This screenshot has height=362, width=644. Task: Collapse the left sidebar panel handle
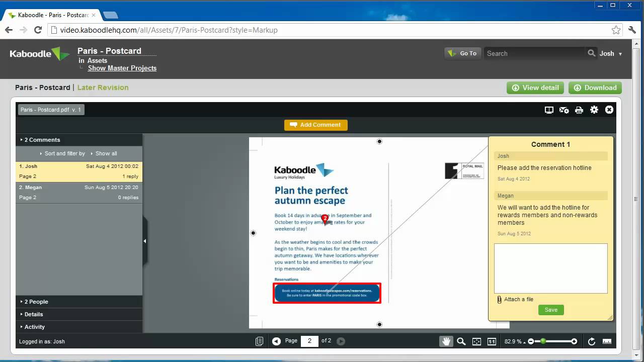pos(145,241)
